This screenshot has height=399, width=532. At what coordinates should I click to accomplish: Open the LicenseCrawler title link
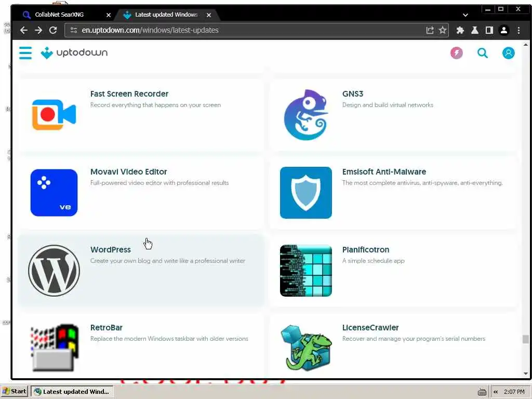click(370, 328)
